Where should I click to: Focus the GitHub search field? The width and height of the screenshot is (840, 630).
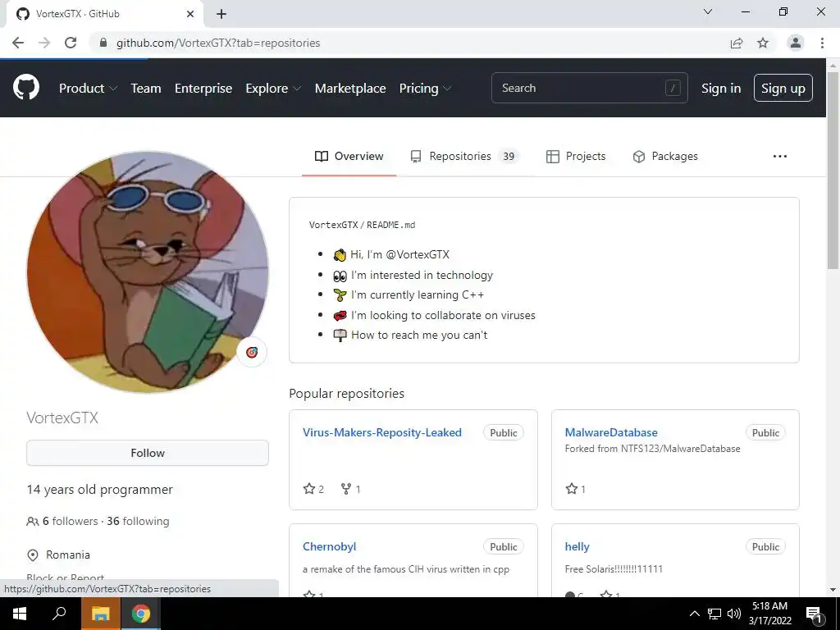click(x=589, y=88)
